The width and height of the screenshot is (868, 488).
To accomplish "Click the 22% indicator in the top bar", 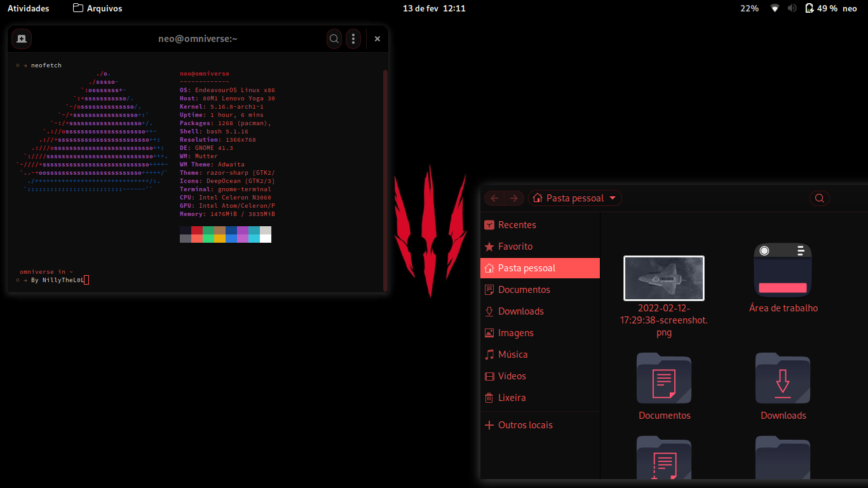I will [x=749, y=8].
